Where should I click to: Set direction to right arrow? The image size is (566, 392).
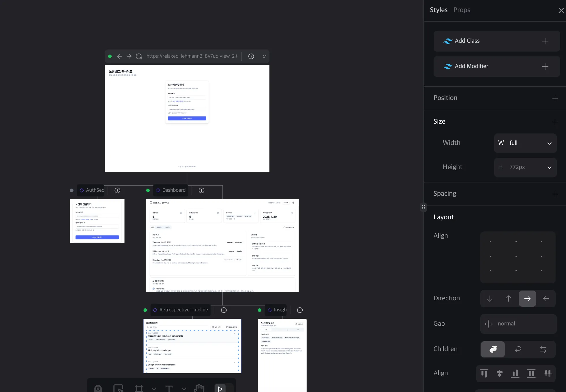[527, 299]
